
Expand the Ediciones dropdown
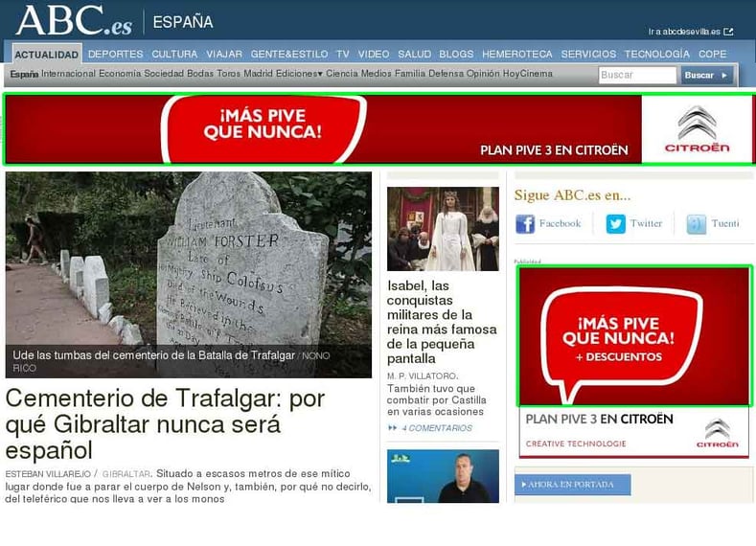click(299, 74)
